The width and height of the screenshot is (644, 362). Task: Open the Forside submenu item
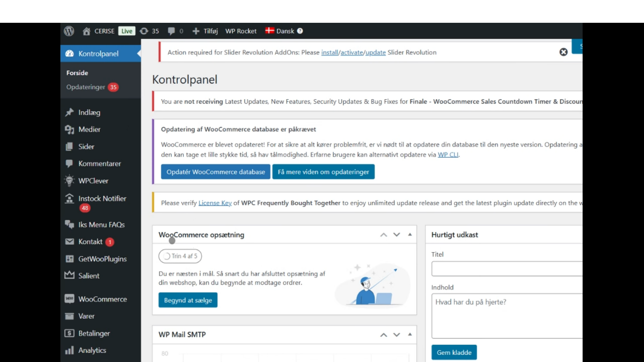(x=77, y=73)
